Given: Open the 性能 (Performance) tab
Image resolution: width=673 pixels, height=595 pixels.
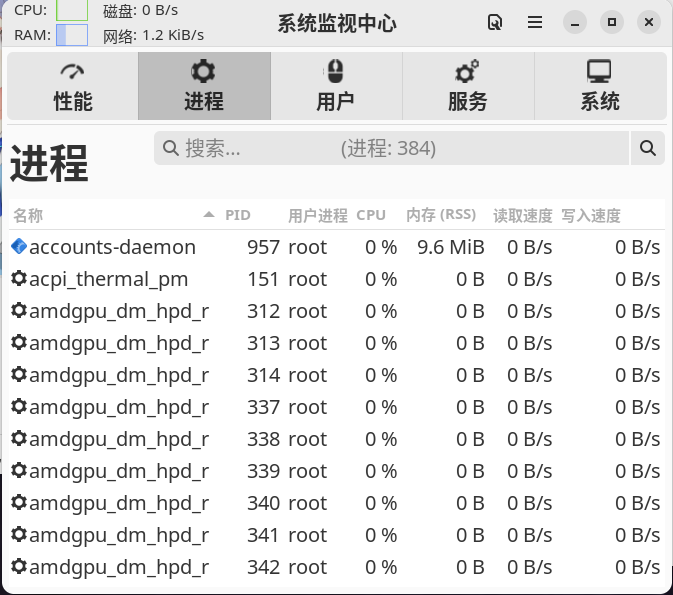Looking at the screenshot, I should [72, 86].
